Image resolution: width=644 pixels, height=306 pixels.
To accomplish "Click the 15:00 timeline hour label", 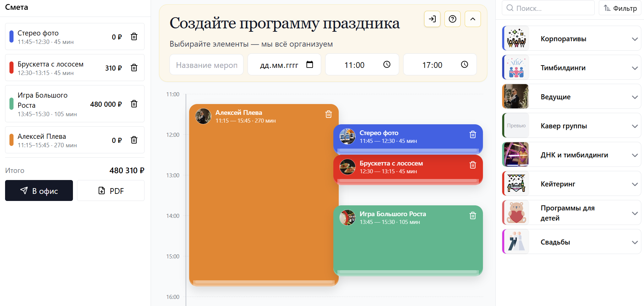I will pos(173,256).
